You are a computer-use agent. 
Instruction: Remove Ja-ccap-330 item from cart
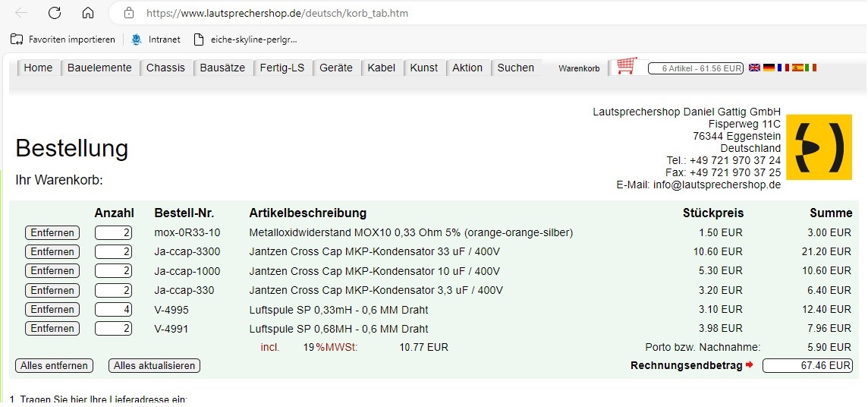pos(52,290)
